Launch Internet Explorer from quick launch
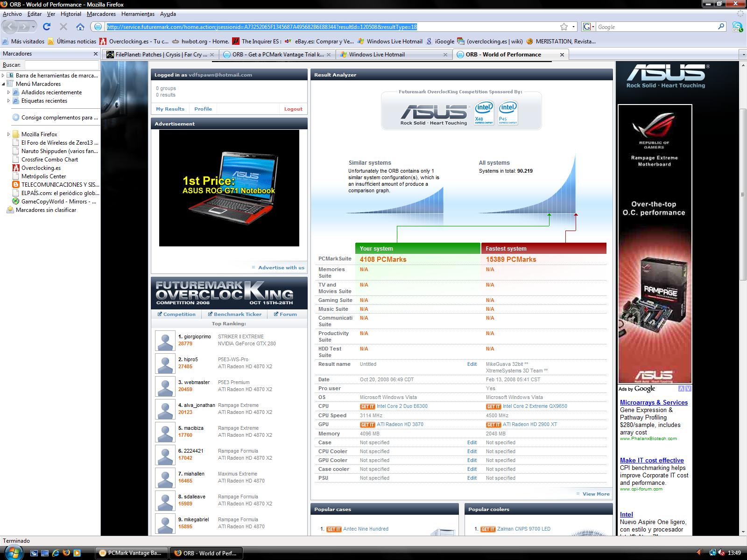The width and height of the screenshot is (747, 560). click(56, 553)
